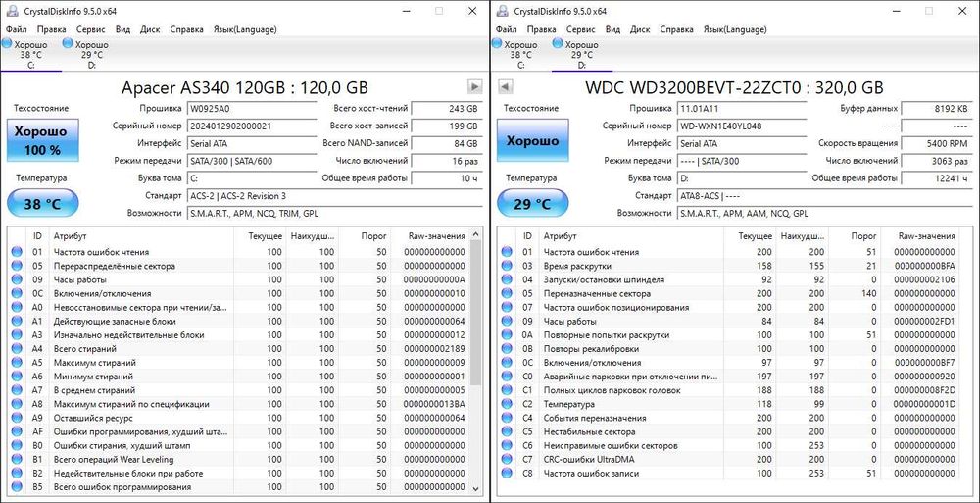This screenshot has height=503, width=980.
Task: Select disk C: status orb in right window
Action: [497, 43]
